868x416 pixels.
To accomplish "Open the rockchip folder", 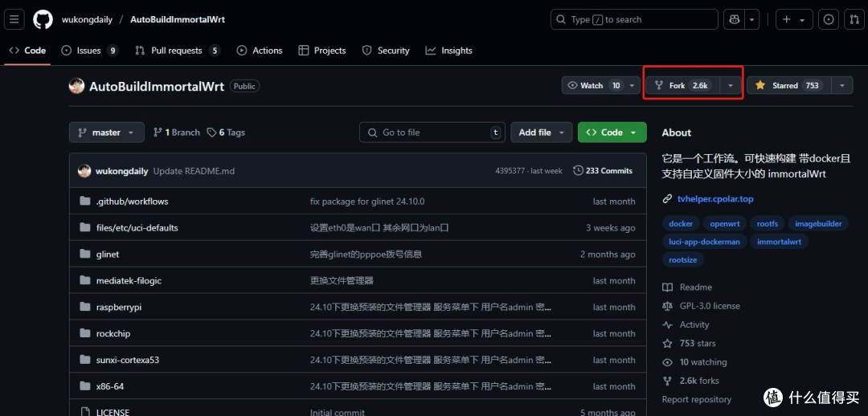I will pos(113,333).
